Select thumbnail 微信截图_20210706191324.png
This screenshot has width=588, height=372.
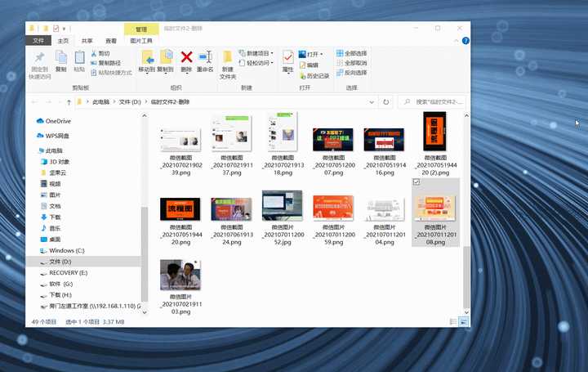click(231, 221)
